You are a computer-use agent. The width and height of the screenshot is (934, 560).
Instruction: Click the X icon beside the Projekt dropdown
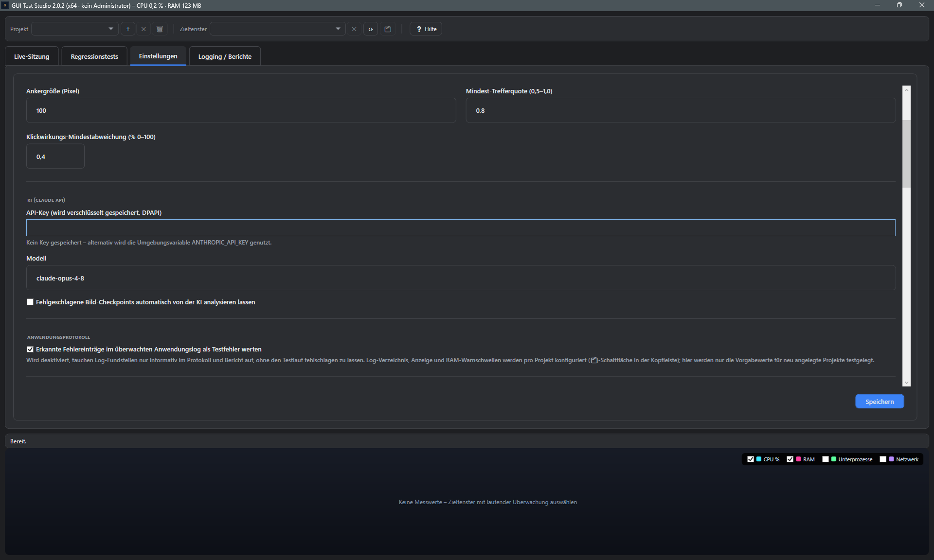(x=144, y=29)
